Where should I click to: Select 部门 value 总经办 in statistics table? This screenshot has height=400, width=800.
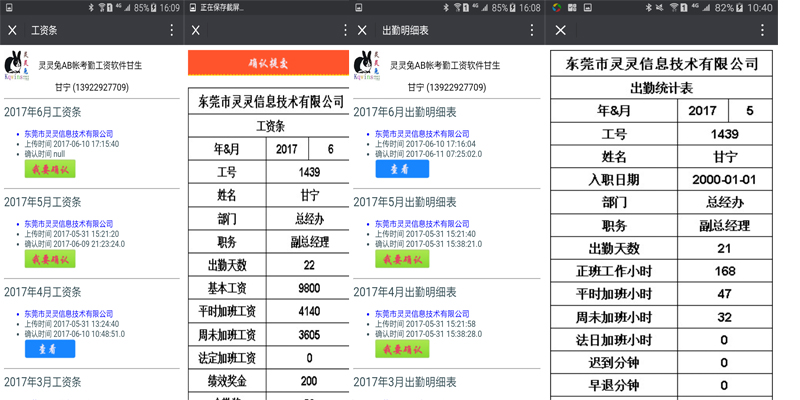[725, 203]
